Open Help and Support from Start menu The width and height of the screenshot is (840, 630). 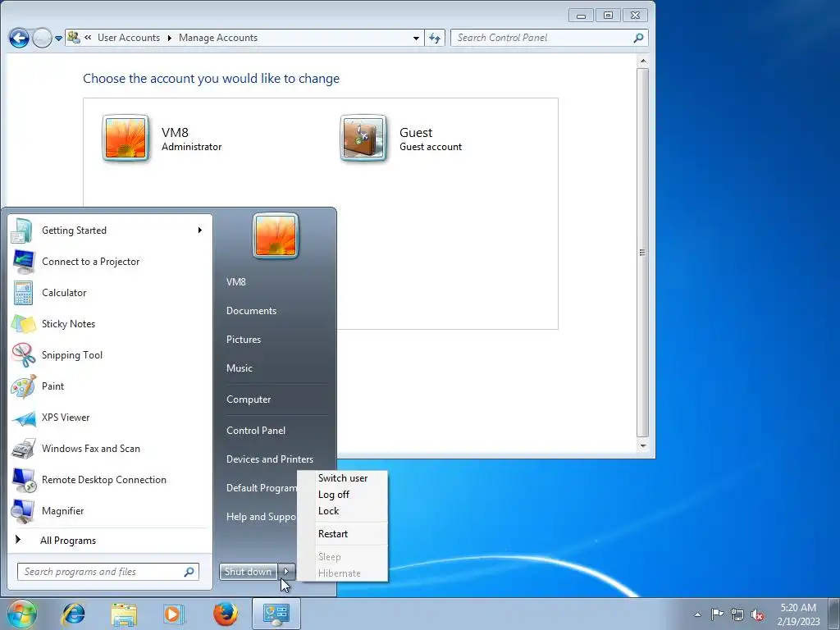pyautogui.click(x=260, y=517)
